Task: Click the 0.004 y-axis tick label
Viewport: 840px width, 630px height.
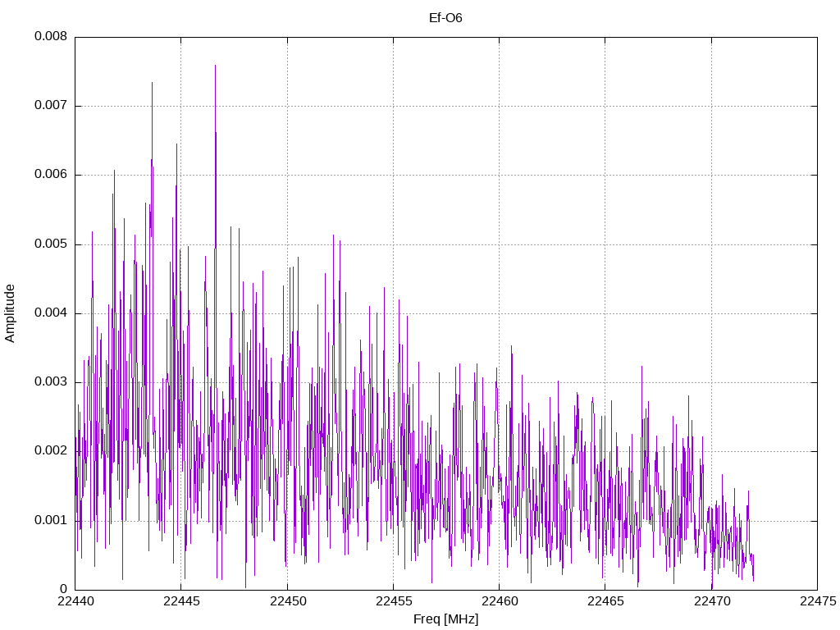Action: pyautogui.click(x=51, y=313)
